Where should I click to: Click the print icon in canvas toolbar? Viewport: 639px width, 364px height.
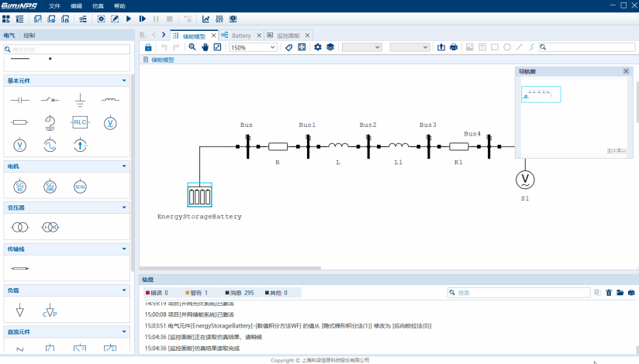(454, 47)
